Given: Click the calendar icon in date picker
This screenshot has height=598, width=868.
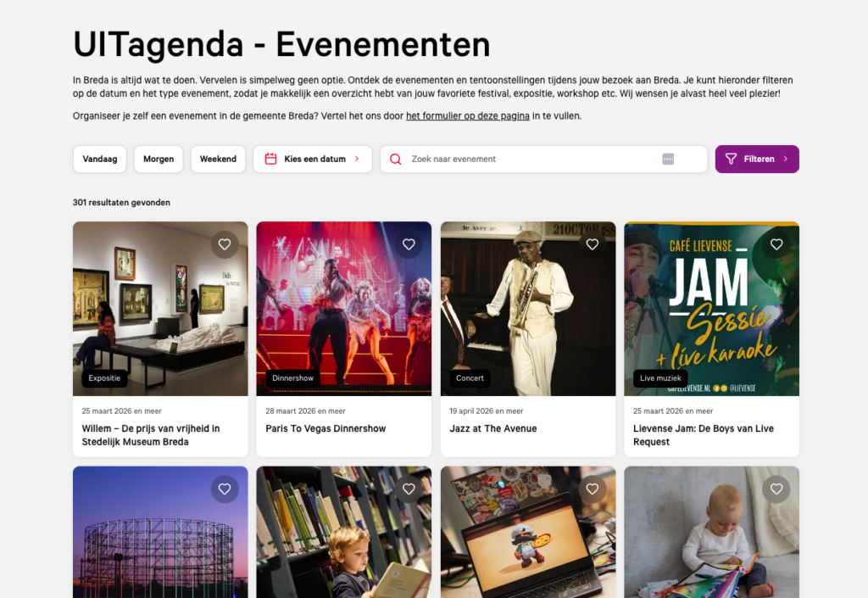Looking at the screenshot, I should [x=270, y=159].
